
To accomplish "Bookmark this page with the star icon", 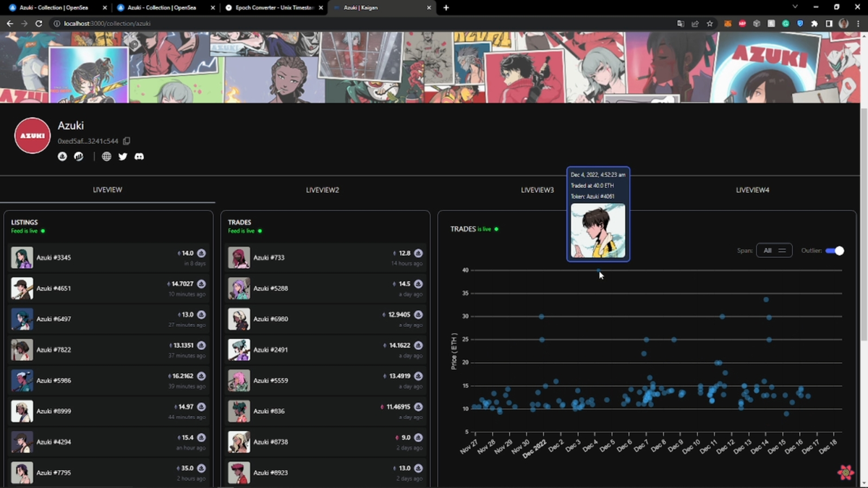I will coord(710,24).
